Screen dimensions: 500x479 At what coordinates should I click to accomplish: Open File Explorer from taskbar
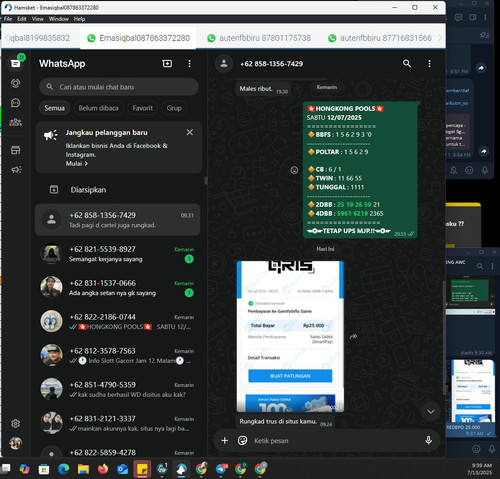(x=83, y=469)
